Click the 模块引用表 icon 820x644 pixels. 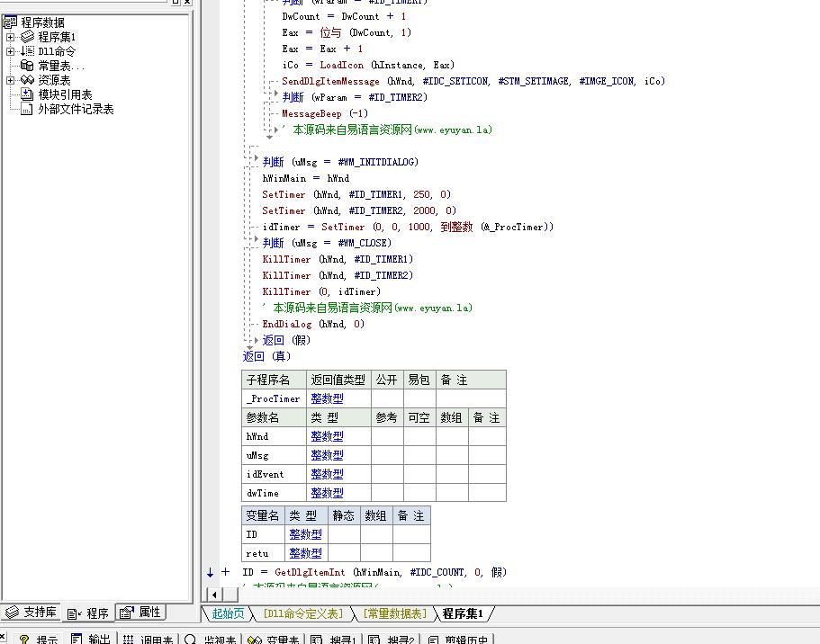pos(27,94)
